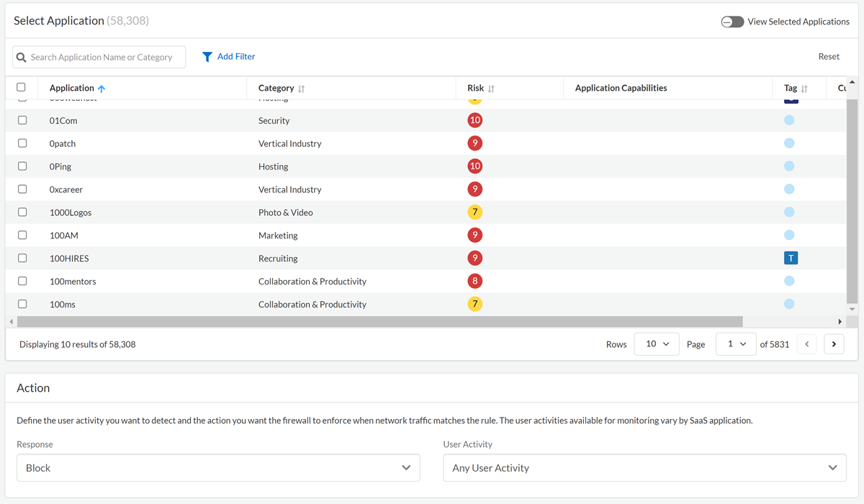This screenshot has width=864, height=504.
Task: Check the box for 0Ping application
Action: click(22, 166)
